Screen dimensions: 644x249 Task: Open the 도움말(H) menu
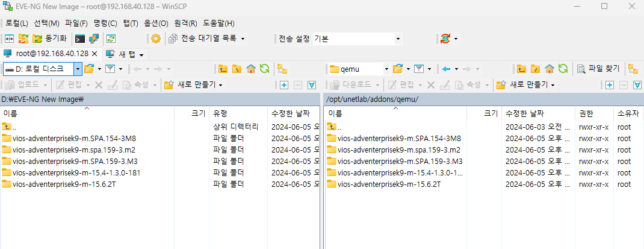click(218, 23)
